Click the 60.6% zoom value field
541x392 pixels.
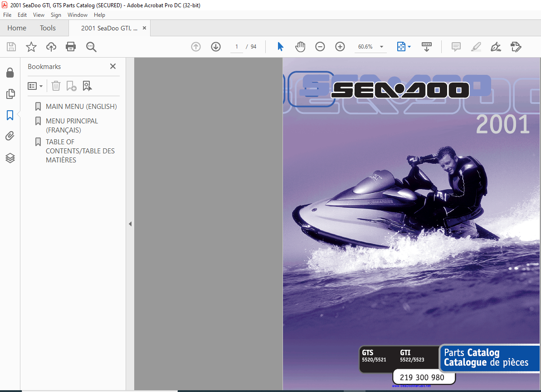366,47
